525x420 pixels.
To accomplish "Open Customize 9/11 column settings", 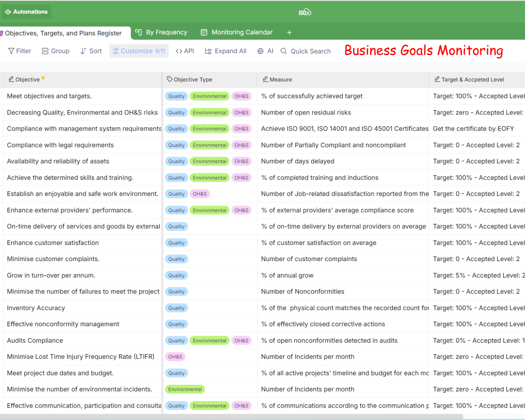I will pyautogui.click(x=139, y=51).
